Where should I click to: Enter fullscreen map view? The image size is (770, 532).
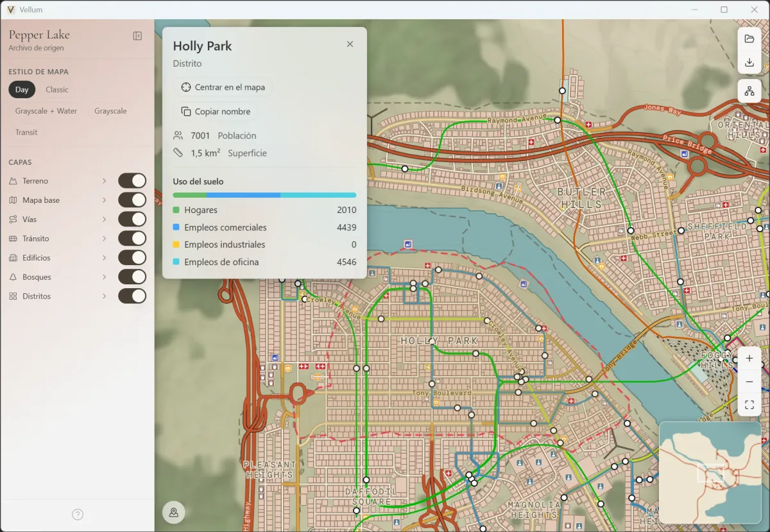[749, 405]
